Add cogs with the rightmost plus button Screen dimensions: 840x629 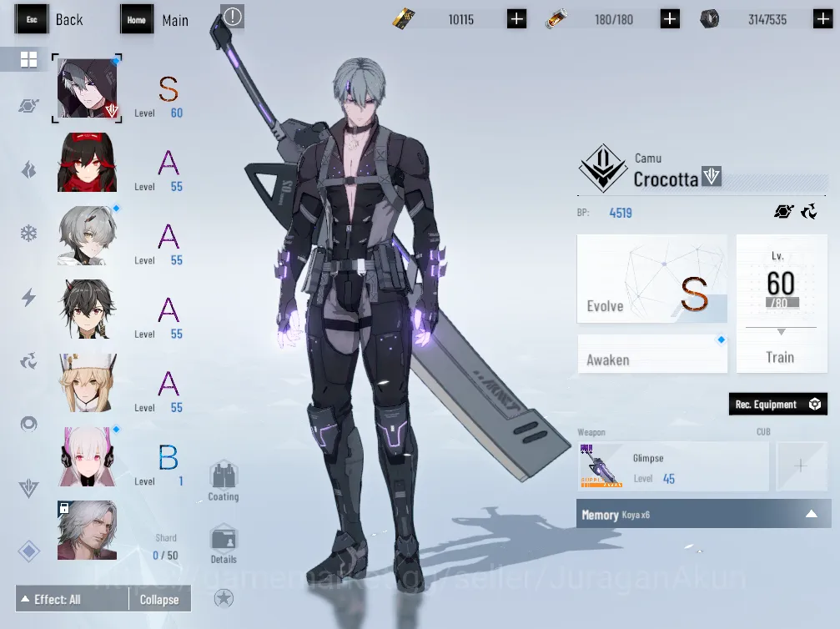pos(822,19)
